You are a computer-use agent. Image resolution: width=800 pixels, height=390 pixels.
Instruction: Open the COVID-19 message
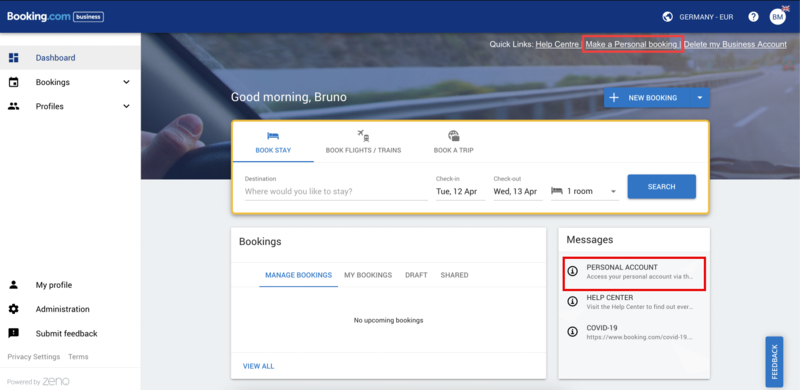click(634, 332)
